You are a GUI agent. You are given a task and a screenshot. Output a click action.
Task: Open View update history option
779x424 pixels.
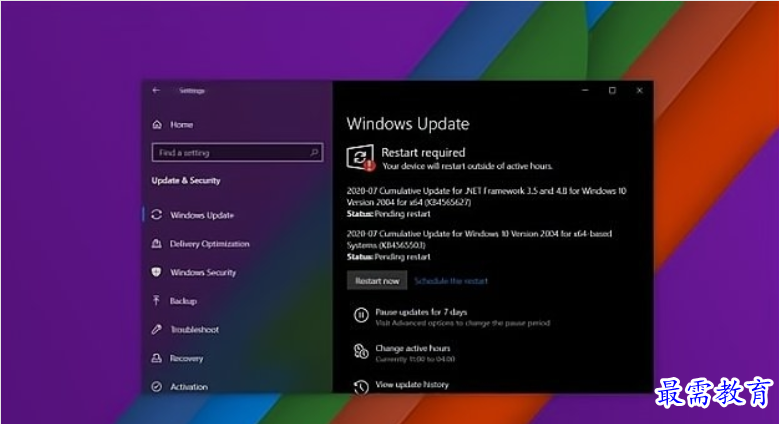(412, 384)
